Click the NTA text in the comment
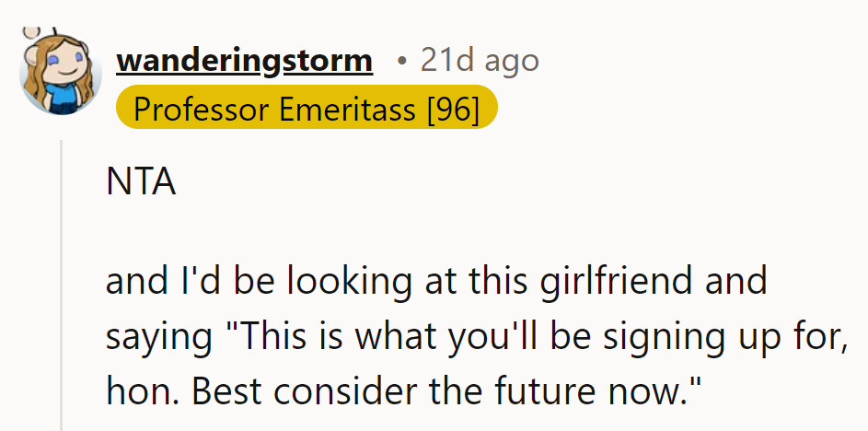The image size is (868, 431). click(140, 181)
